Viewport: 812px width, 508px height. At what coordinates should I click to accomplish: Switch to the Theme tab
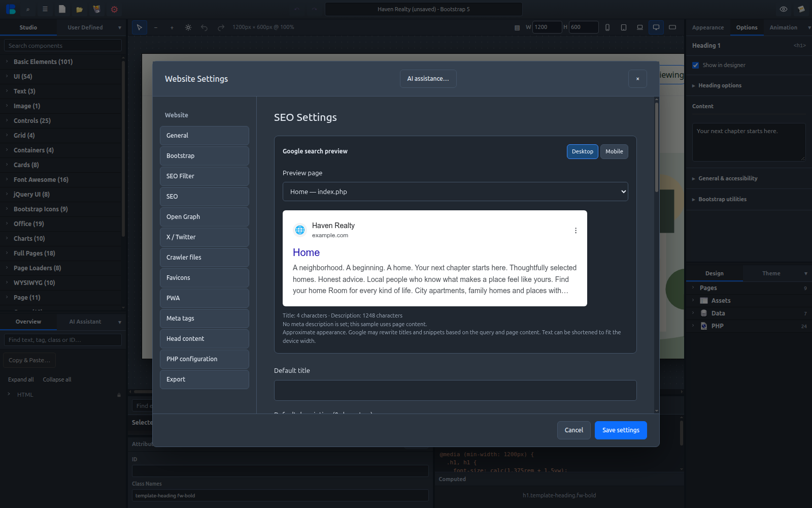click(x=771, y=273)
